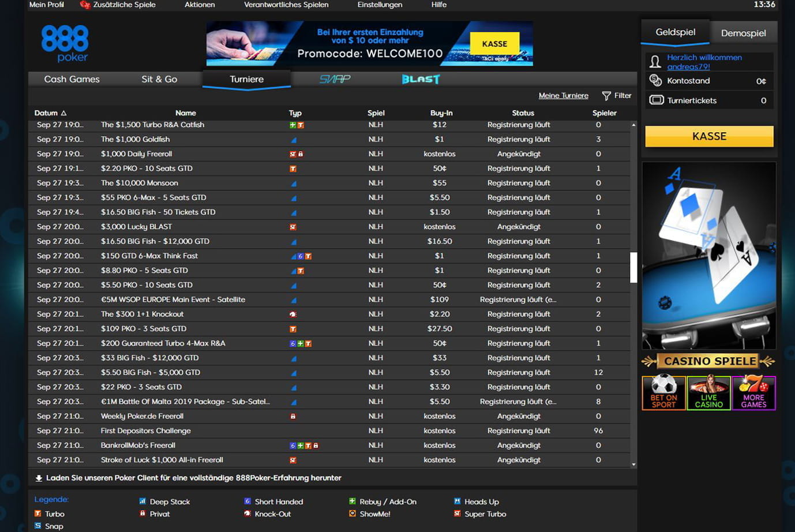This screenshot has width=795, height=532.
Task: Select the $1,000 Daily Freeroll row
Action: pyautogui.click(x=329, y=154)
